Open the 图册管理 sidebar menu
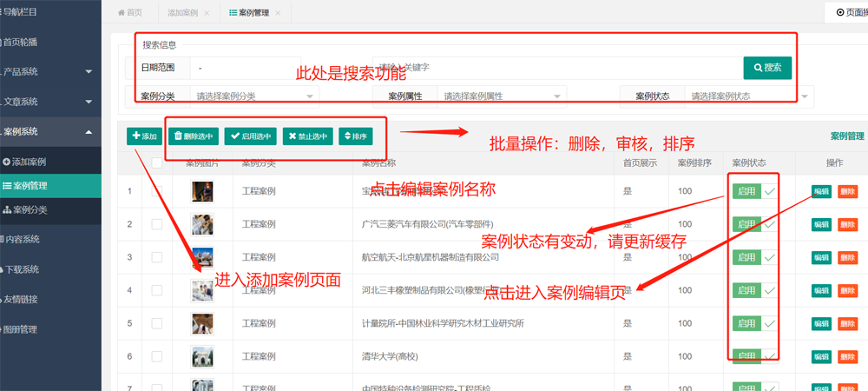Viewport: 868px width, 391px height. [x=50, y=329]
